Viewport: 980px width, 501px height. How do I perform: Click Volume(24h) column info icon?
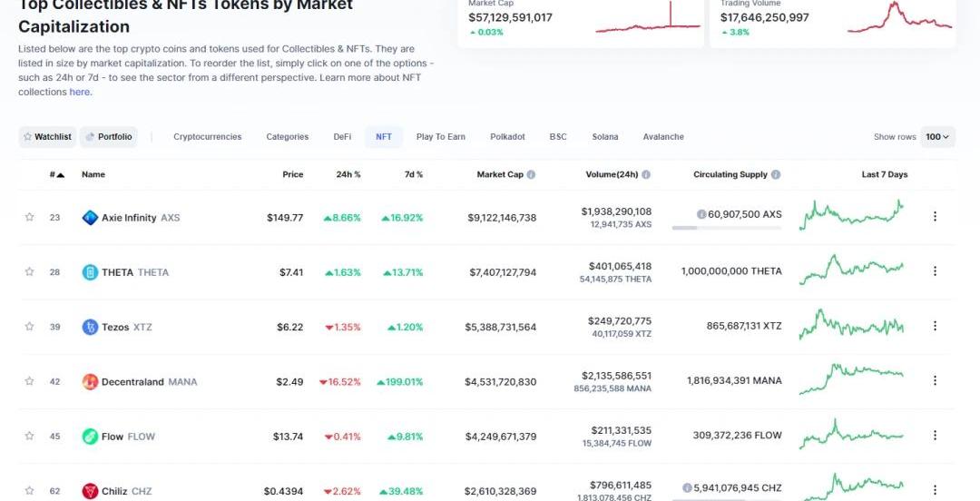646,174
